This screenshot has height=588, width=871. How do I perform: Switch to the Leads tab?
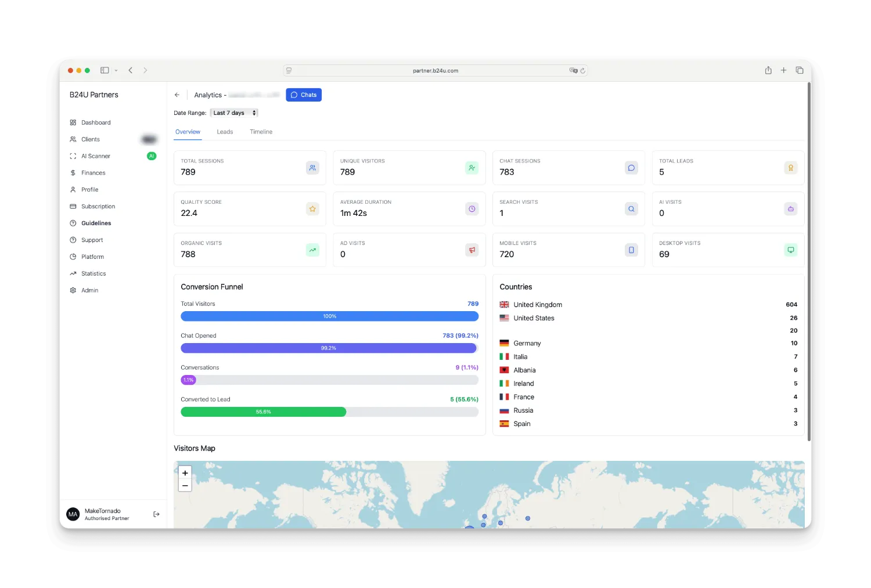(x=225, y=132)
